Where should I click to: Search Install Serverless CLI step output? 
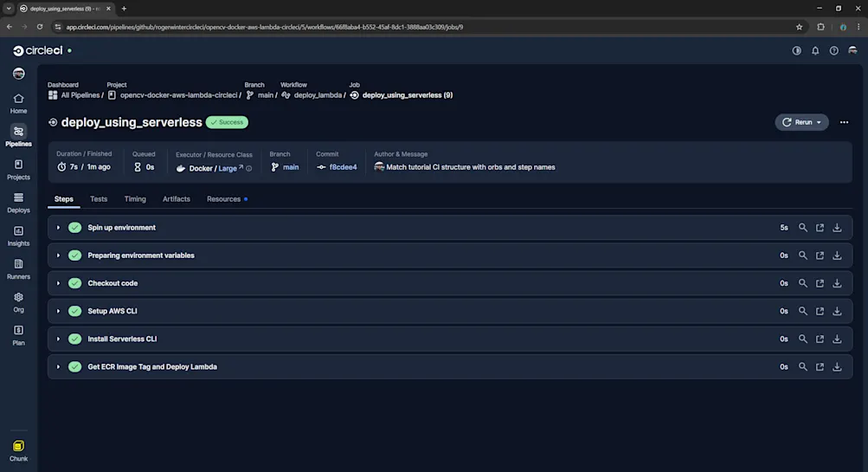802,339
